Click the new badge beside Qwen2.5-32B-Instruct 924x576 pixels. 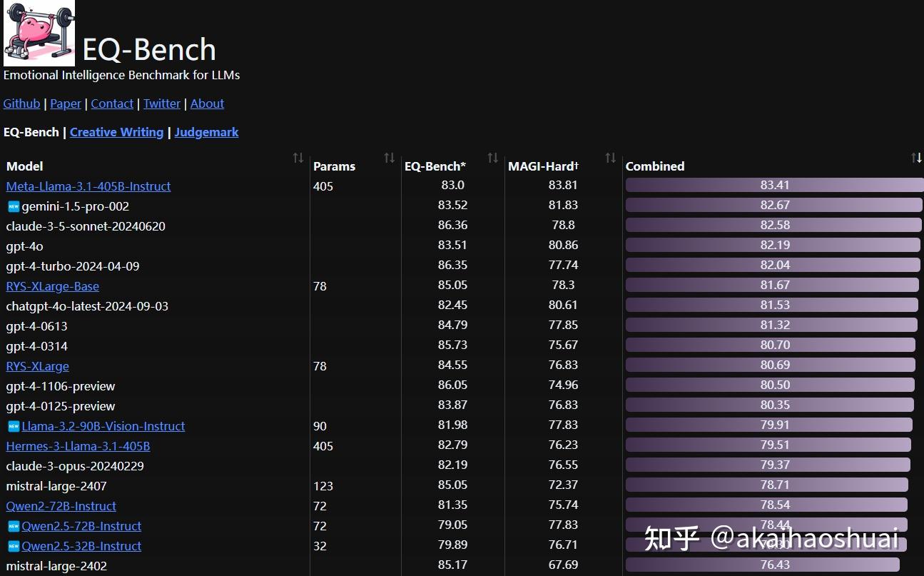point(14,546)
